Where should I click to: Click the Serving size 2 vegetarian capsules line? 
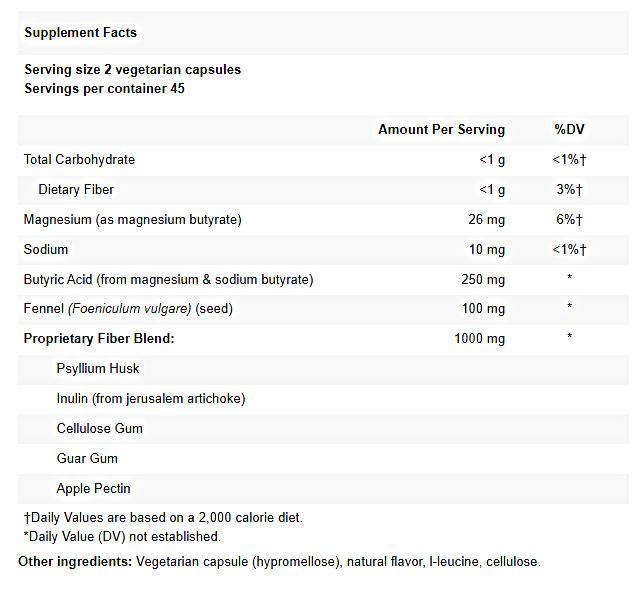point(132,69)
